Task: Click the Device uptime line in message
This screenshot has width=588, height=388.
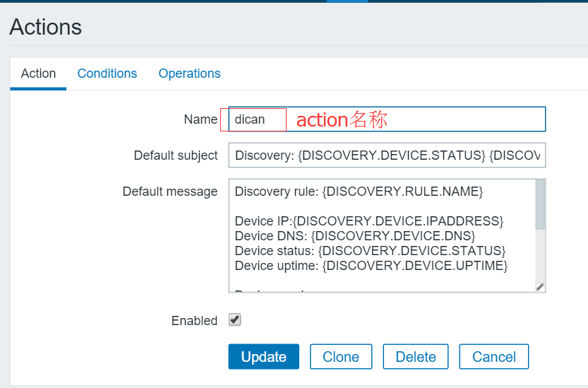Action: 371,266
